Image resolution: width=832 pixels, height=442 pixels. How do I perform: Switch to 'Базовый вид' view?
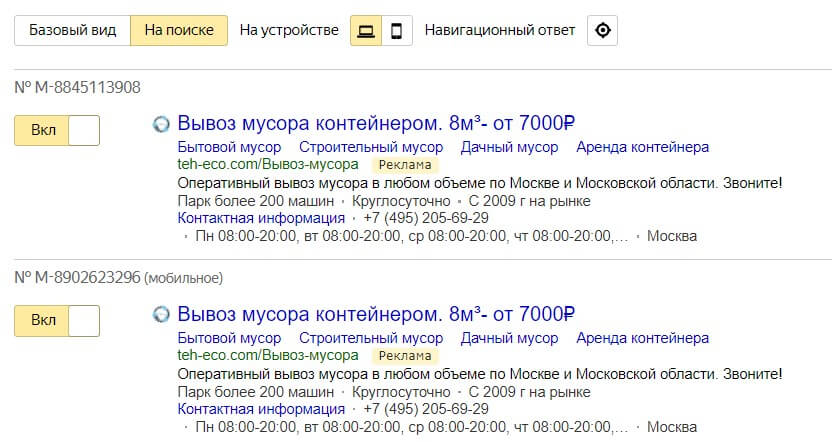72,30
